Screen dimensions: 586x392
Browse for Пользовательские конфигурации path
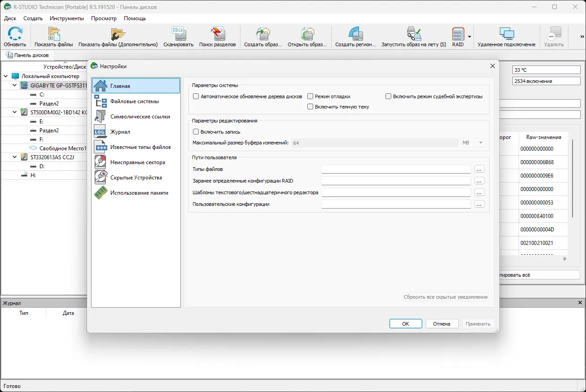pos(479,204)
